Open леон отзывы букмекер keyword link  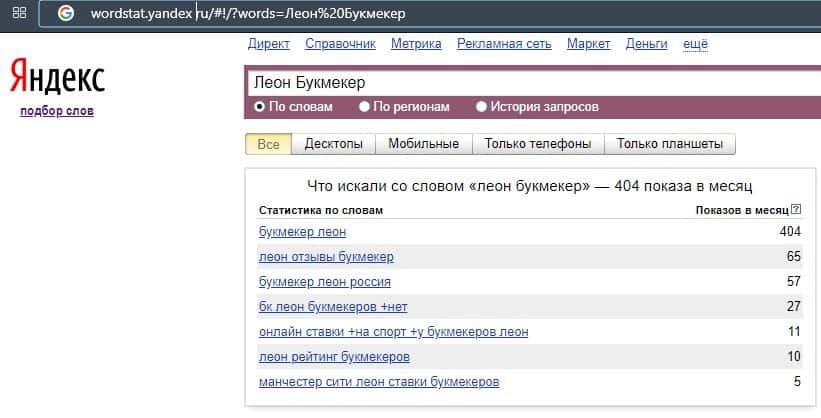[x=326, y=257]
